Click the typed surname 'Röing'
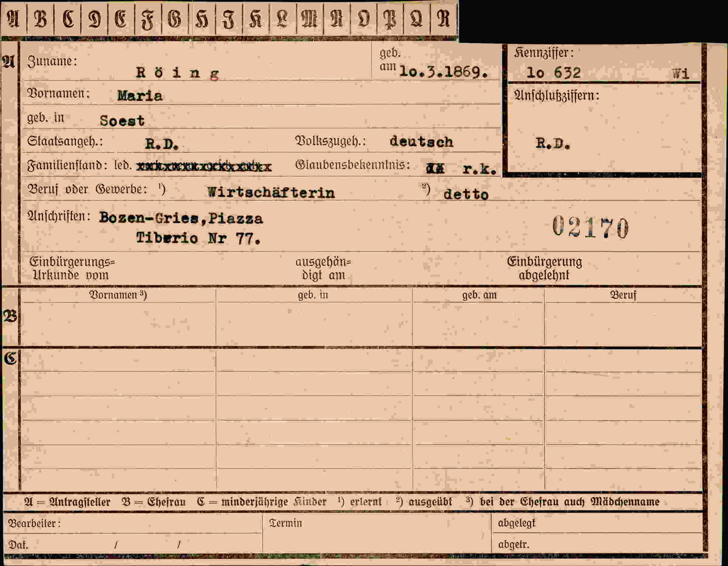The width and height of the screenshot is (728, 566). point(178,73)
